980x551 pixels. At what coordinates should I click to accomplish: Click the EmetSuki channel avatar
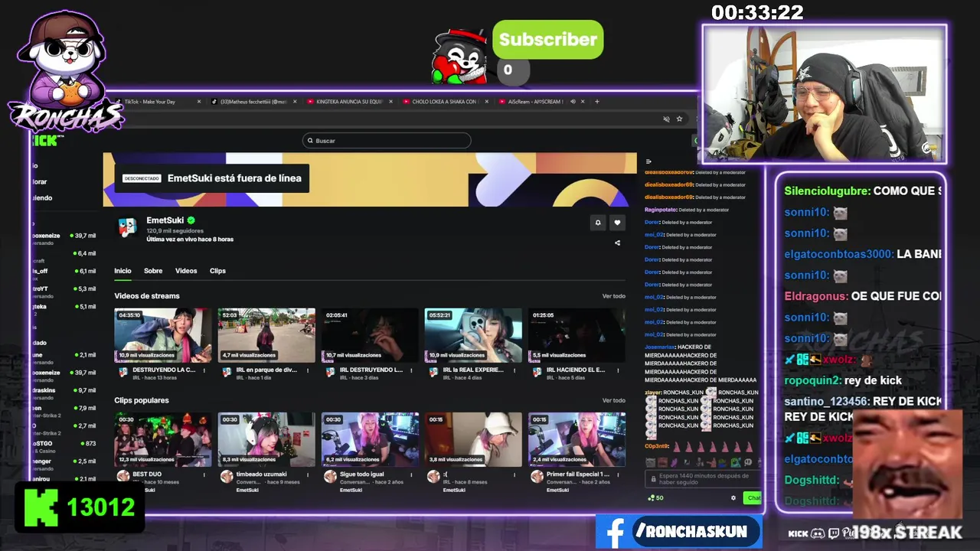pyautogui.click(x=127, y=227)
